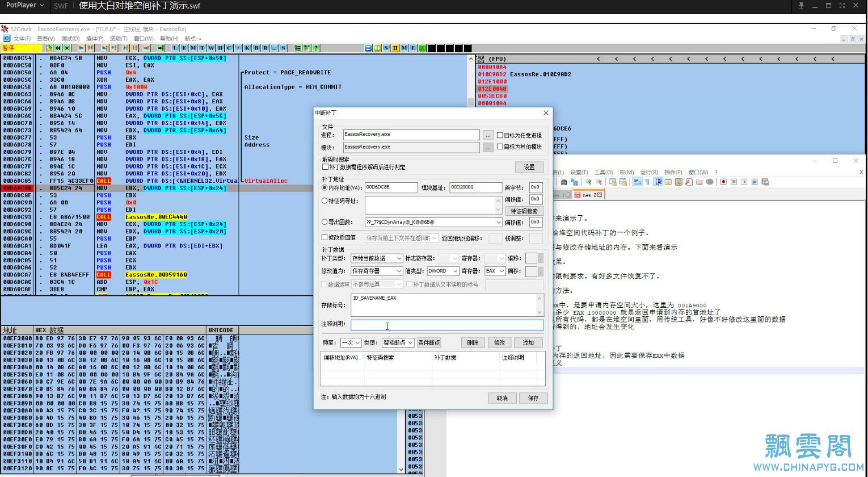Viewport: 868px width, 477px height.
Task: Click the 内存地址 00D6DC8B input field
Action: point(390,187)
